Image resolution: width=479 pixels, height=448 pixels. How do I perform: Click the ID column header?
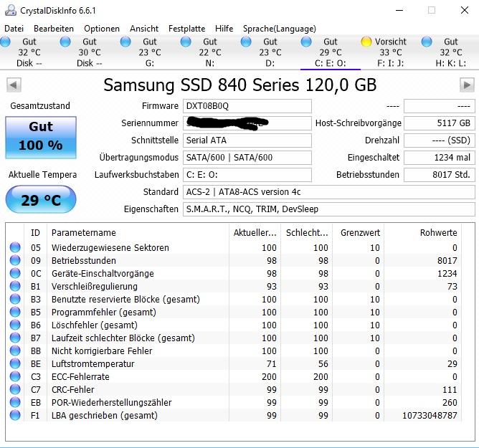coord(35,233)
